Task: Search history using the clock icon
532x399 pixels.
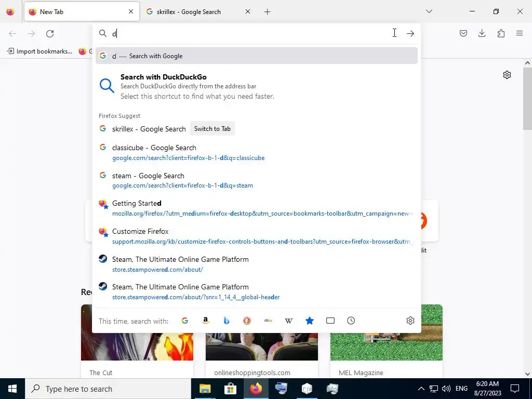Action: click(351, 321)
